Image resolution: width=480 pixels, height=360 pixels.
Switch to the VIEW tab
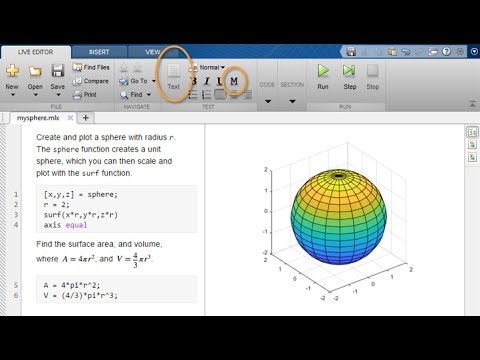153,52
